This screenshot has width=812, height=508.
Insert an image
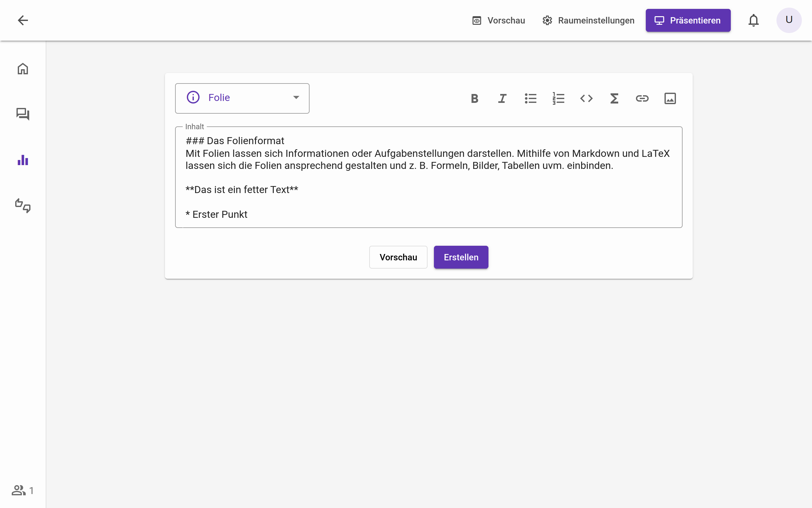[x=670, y=98]
